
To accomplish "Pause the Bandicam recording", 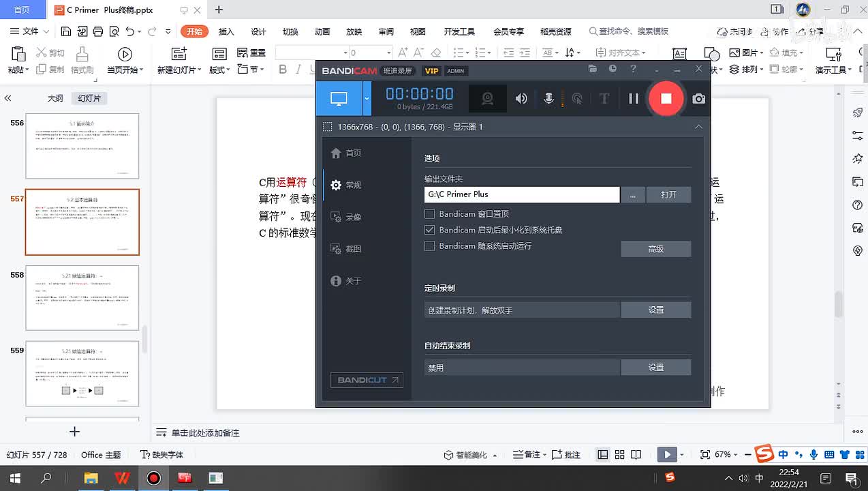I will [634, 98].
